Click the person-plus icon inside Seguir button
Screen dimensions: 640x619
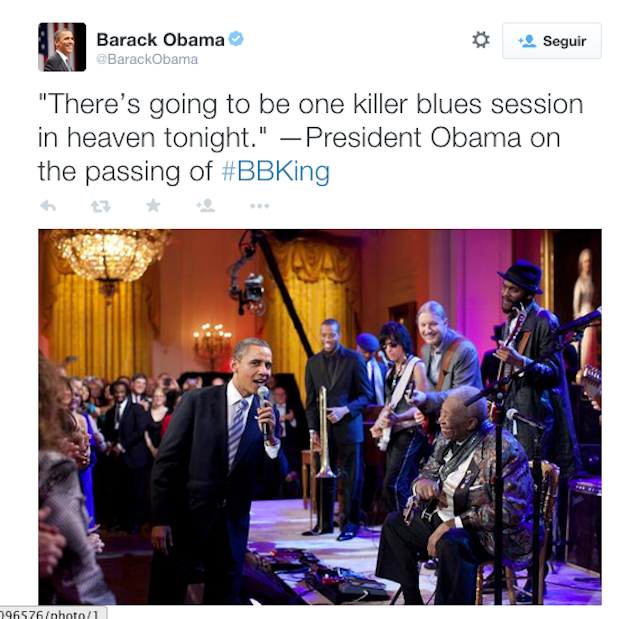point(527,41)
